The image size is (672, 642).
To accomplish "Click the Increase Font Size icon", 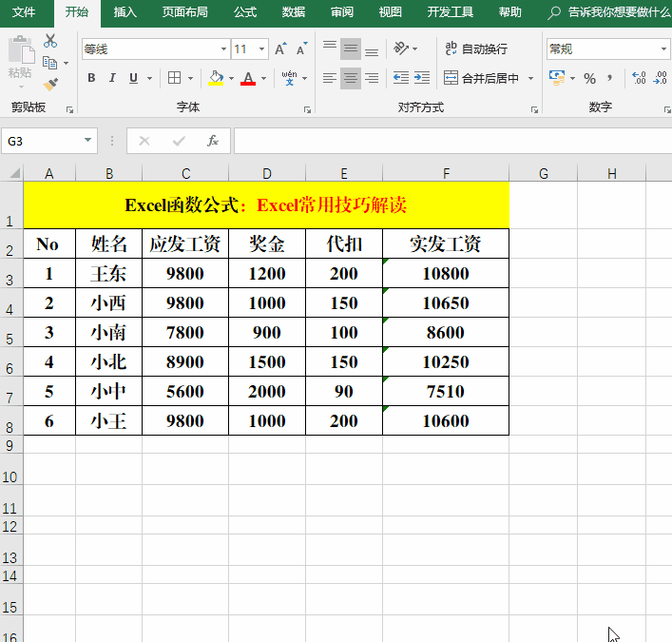I will 280,49.
